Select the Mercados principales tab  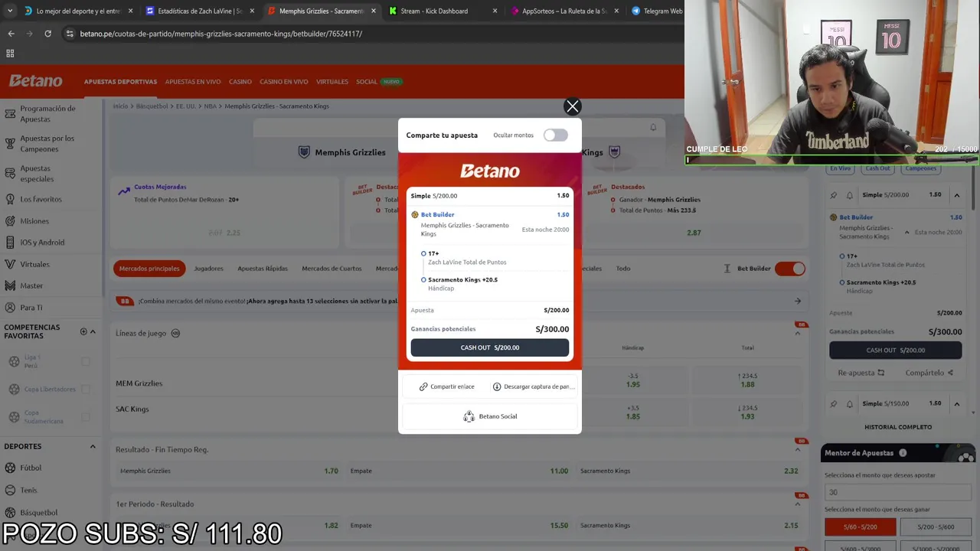point(149,269)
